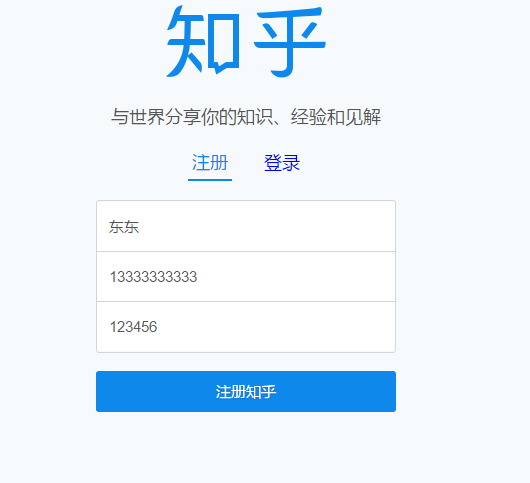Click the password field showing 123456
Viewport: 530px width, 483px height.
(246, 327)
